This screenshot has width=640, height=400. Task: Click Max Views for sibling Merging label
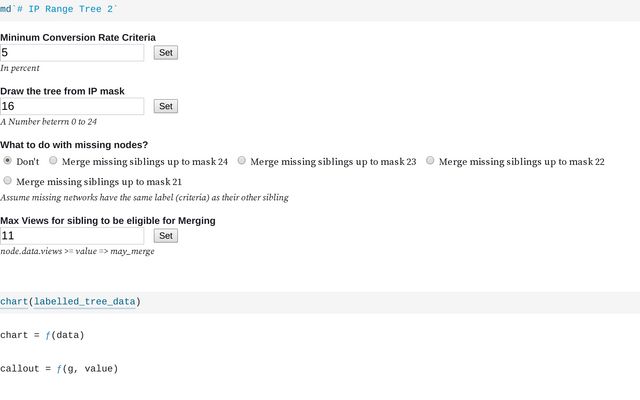(108, 221)
